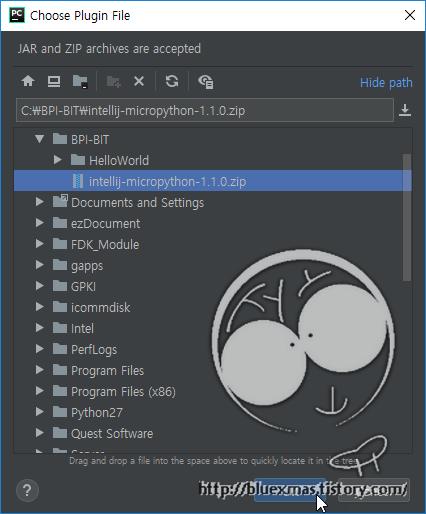The width and height of the screenshot is (426, 514).
Task: Open the Help question mark button
Action: point(27,490)
